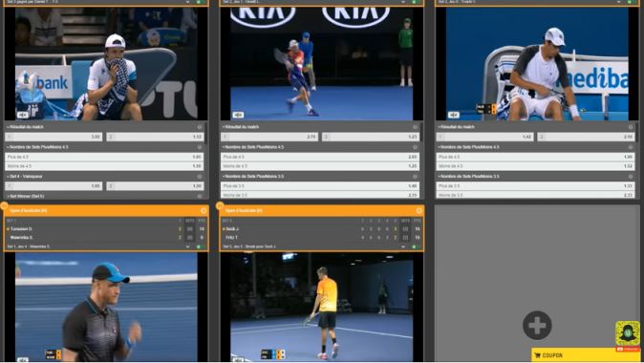
Task: Select player name 'Tursunov D.' in scoreboard
Action: click(21, 228)
